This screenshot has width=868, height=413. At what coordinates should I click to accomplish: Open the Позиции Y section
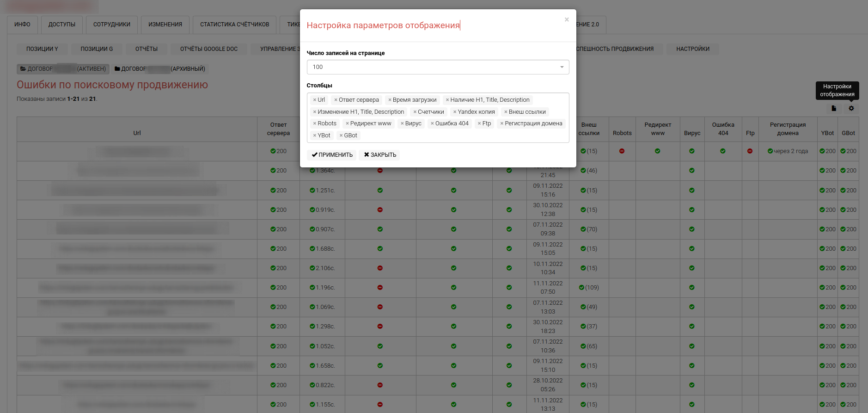42,49
